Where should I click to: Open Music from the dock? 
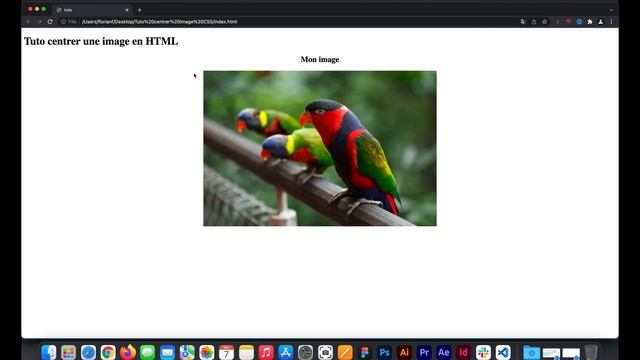pos(266,352)
